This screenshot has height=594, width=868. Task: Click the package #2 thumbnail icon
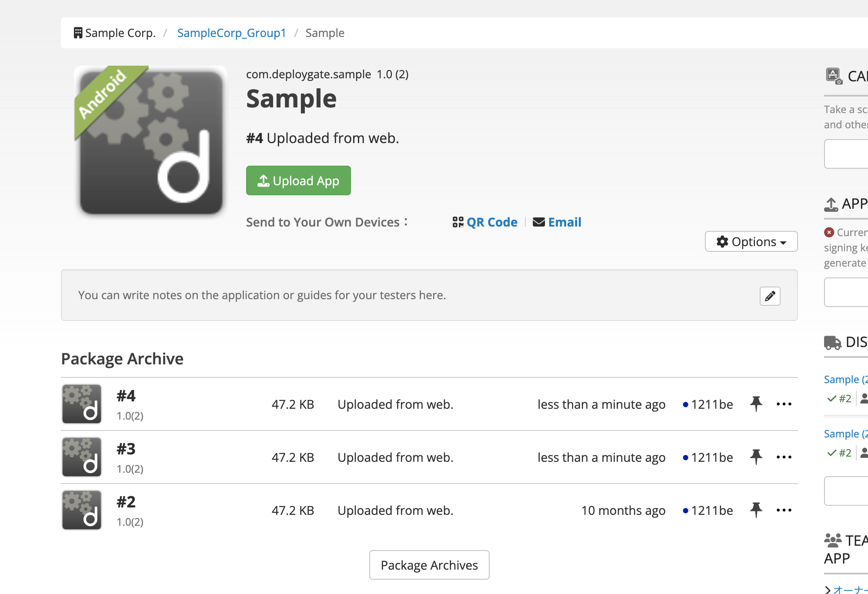click(82, 510)
